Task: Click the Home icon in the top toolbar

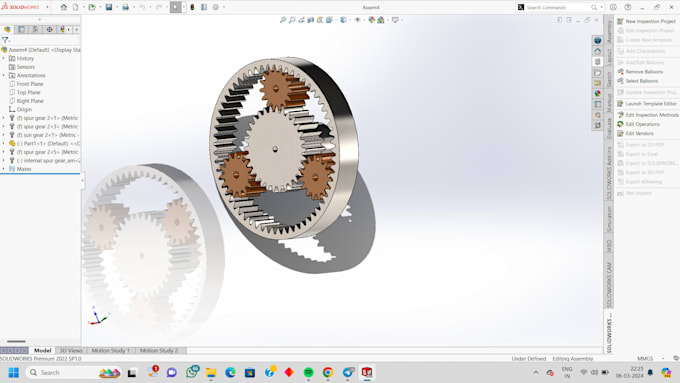Action: tap(64, 7)
